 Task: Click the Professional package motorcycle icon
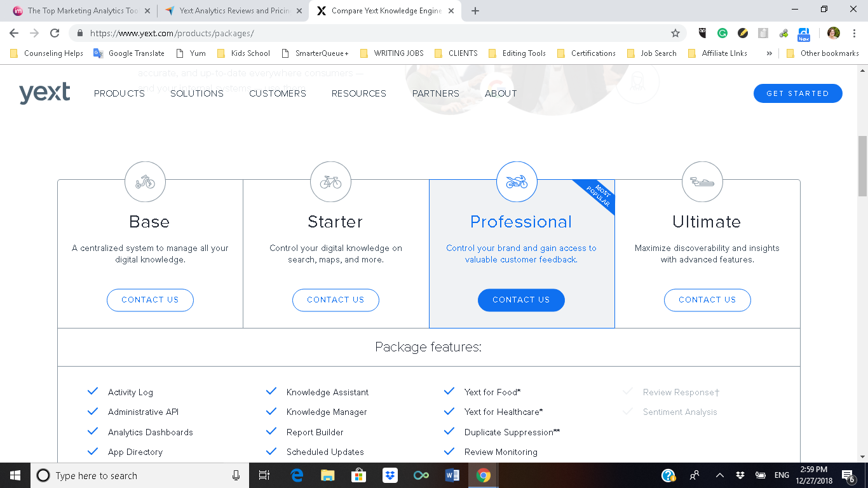coord(517,182)
